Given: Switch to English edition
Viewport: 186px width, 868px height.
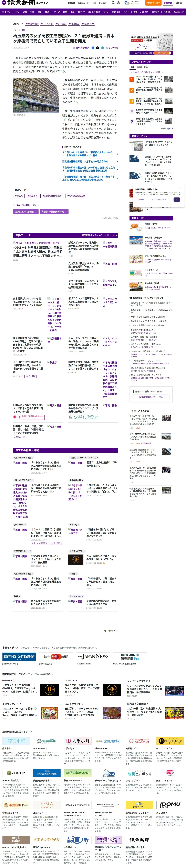Looking at the screenshot, I should coord(102,3).
